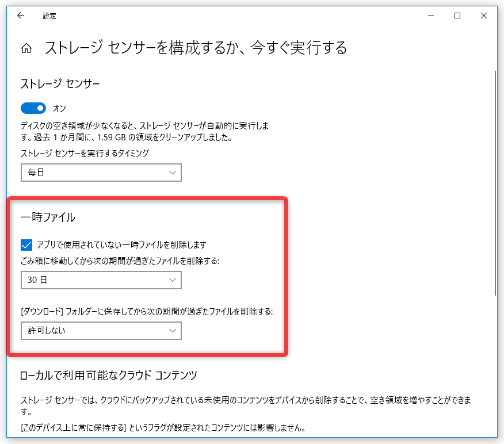The height and width of the screenshot is (444, 504).
Task: Minimize the 設定 window
Action: pyautogui.click(x=431, y=16)
